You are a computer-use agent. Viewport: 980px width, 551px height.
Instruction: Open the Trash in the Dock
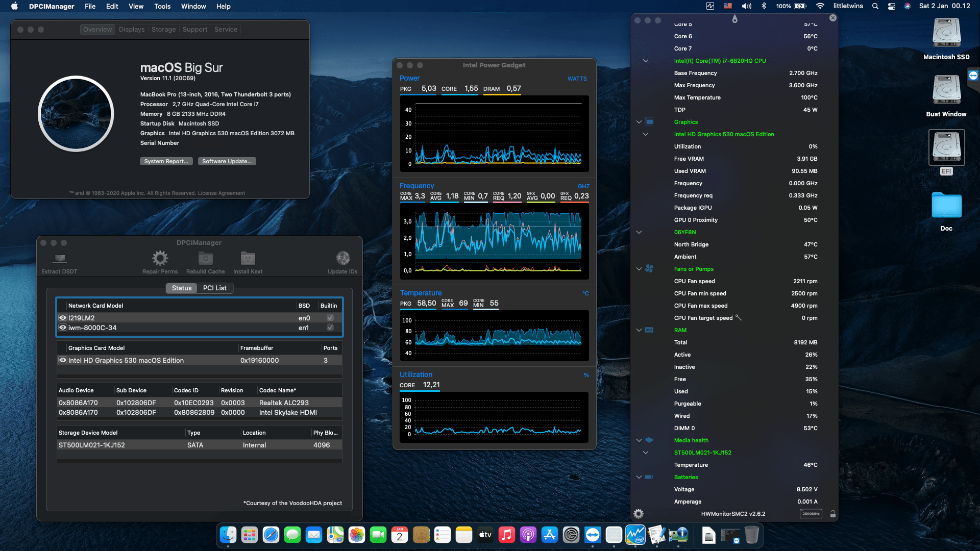pyautogui.click(x=752, y=535)
